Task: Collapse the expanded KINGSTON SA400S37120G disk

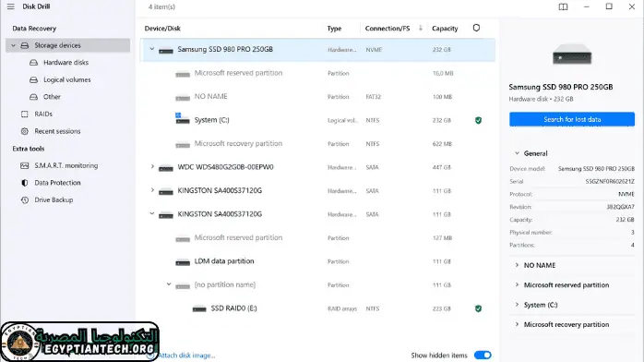Action: [152, 213]
